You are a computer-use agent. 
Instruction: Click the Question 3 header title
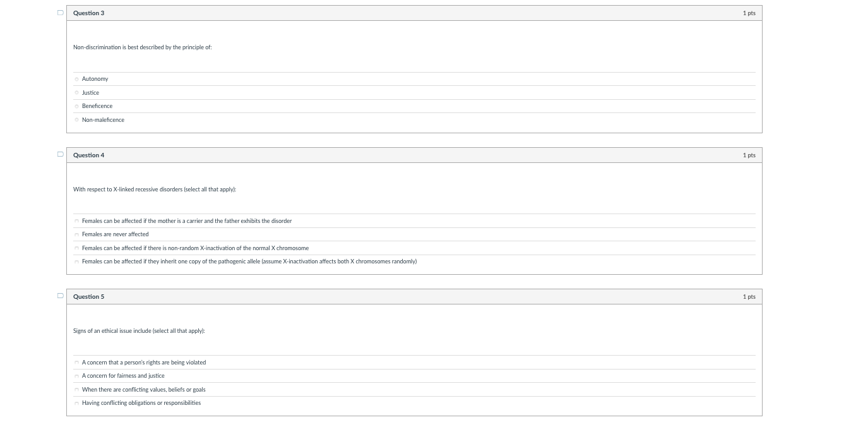click(x=89, y=13)
